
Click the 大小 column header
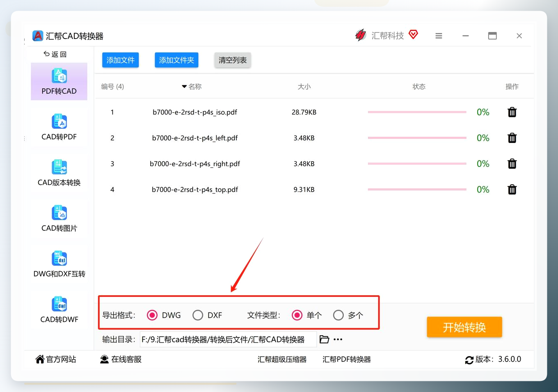click(304, 87)
